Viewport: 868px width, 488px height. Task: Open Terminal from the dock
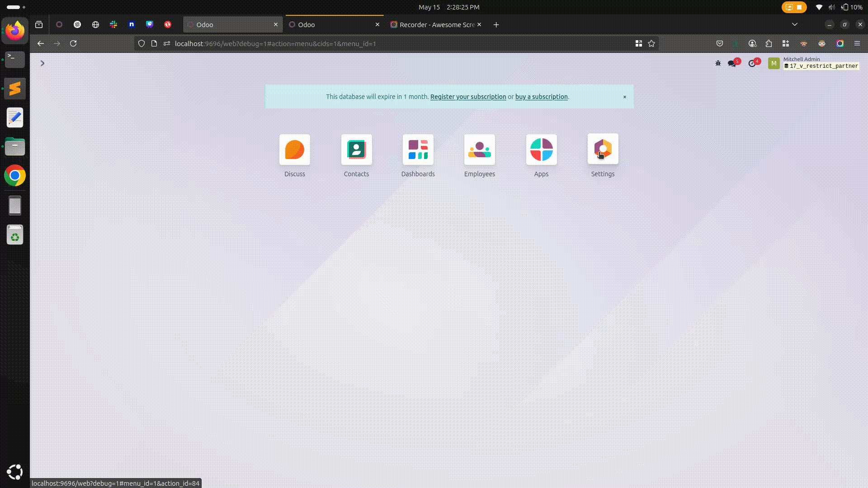click(x=15, y=60)
